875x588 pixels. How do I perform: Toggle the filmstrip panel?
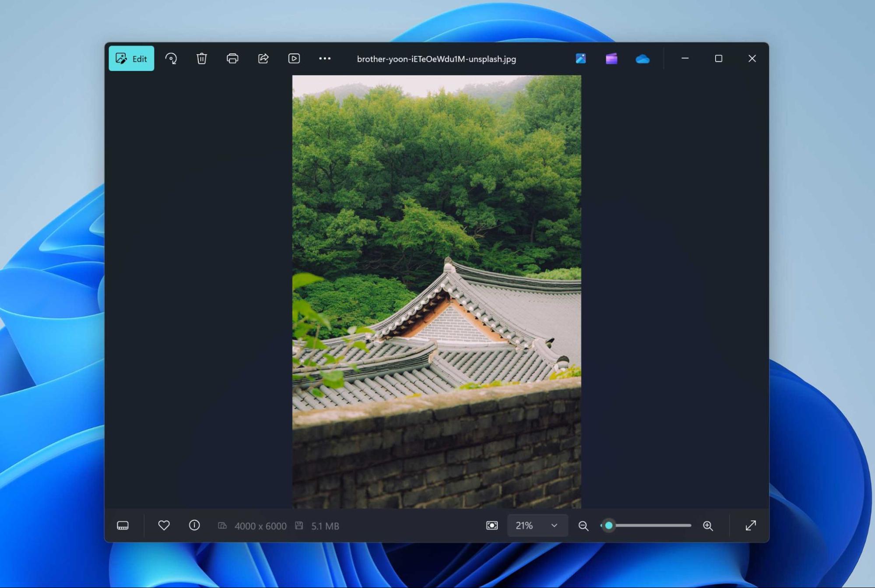(123, 525)
